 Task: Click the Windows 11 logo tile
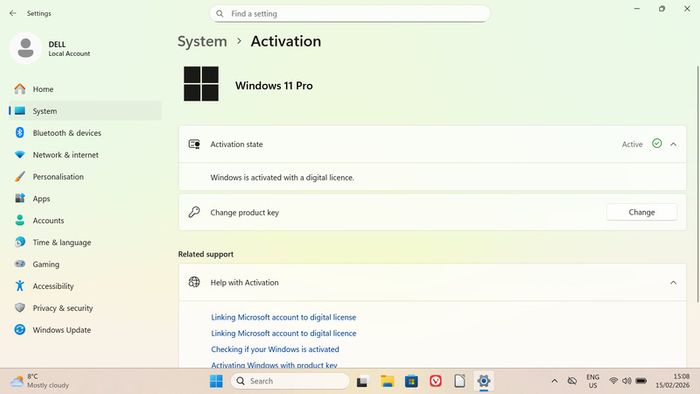point(201,84)
